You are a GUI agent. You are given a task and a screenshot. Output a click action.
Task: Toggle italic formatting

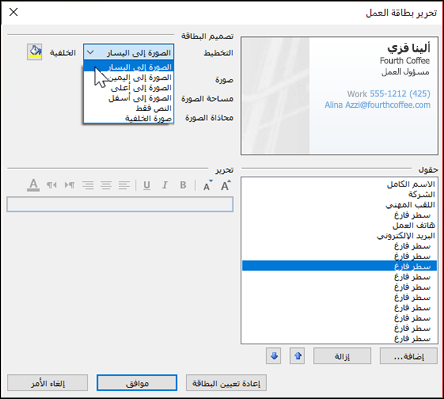pos(165,185)
